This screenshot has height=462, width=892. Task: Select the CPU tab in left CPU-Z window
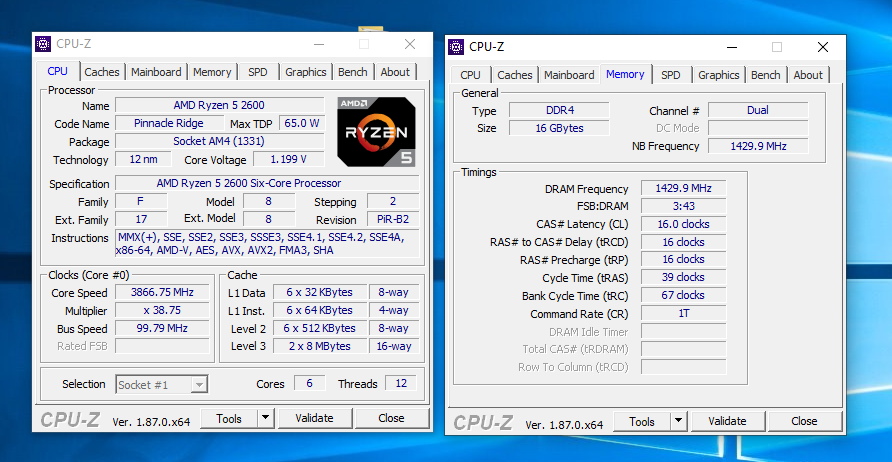coord(57,71)
